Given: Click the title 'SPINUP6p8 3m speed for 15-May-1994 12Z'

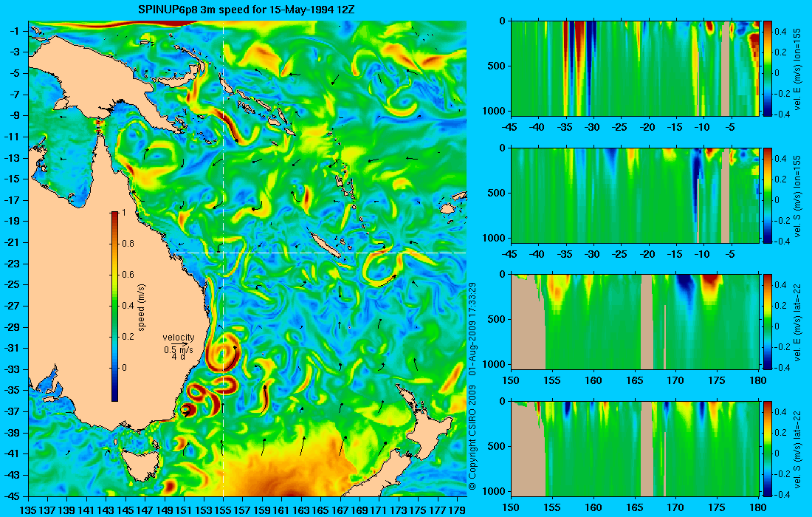Looking at the screenshot, I should (x=247, y=10).
